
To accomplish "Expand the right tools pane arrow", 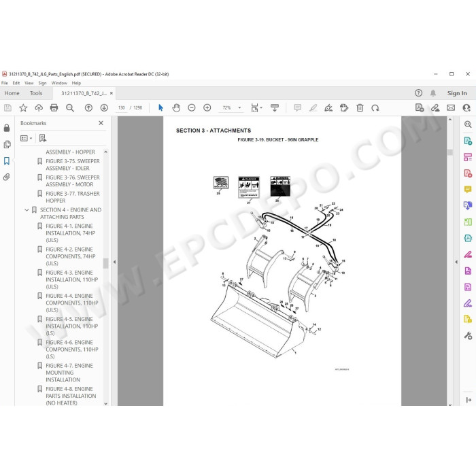I will click(x=456, y=262).
